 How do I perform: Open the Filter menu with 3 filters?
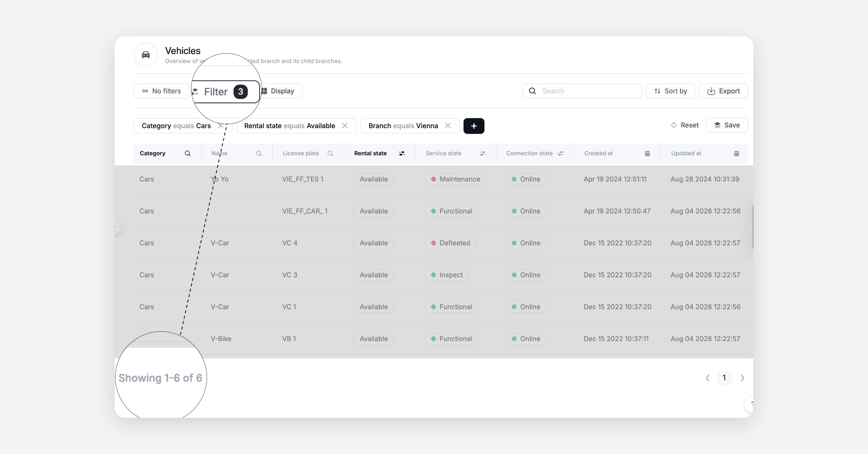[226, 92]
